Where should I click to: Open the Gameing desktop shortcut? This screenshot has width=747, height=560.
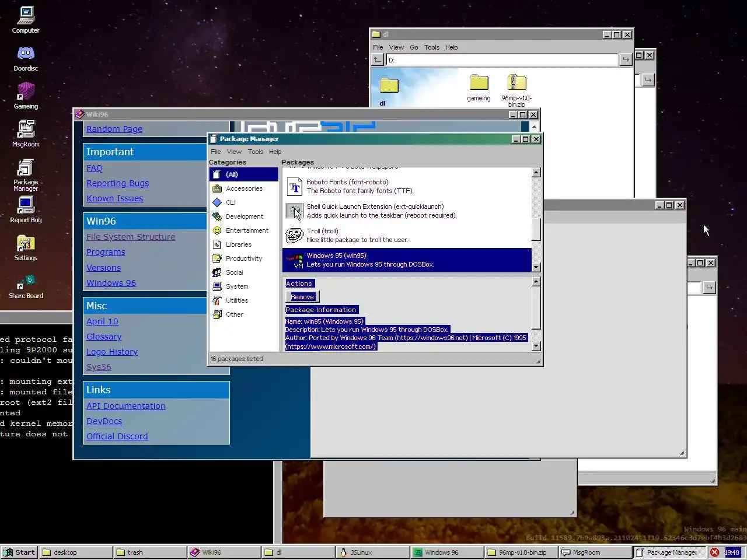click(x=26, y=96)
